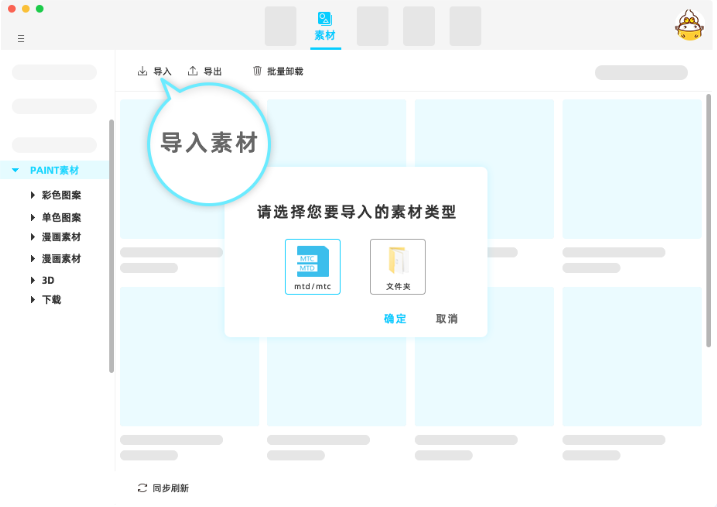Expand the 彩色图案 tree arrow

(32, 195)
